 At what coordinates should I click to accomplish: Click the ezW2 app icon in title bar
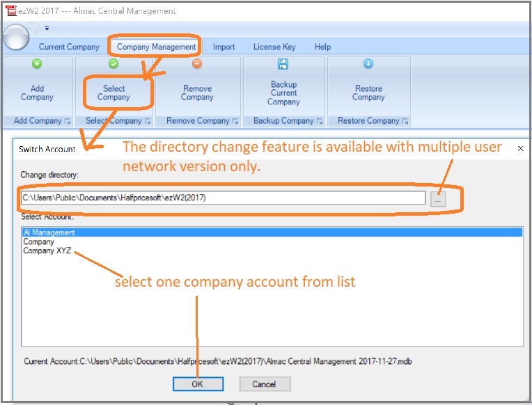10,11
